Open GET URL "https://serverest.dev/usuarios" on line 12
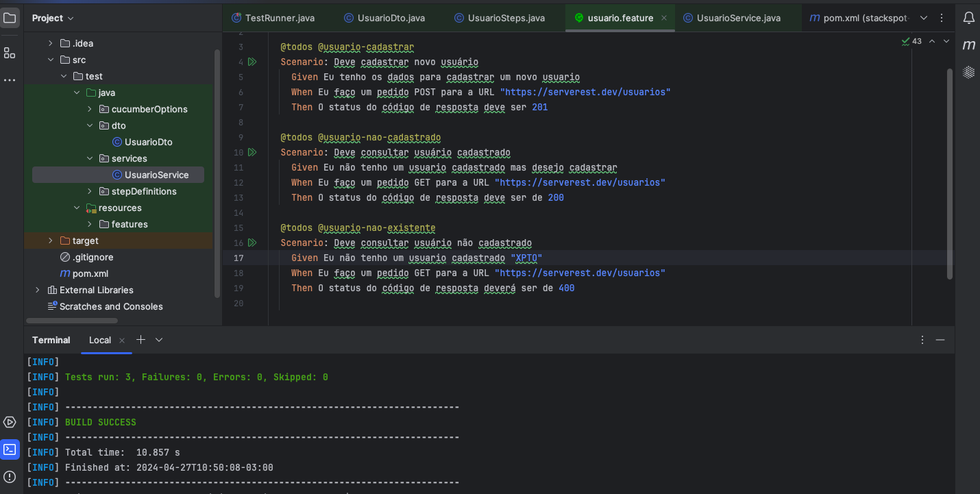Screen dimensions: 980x494 click(580, 182)
